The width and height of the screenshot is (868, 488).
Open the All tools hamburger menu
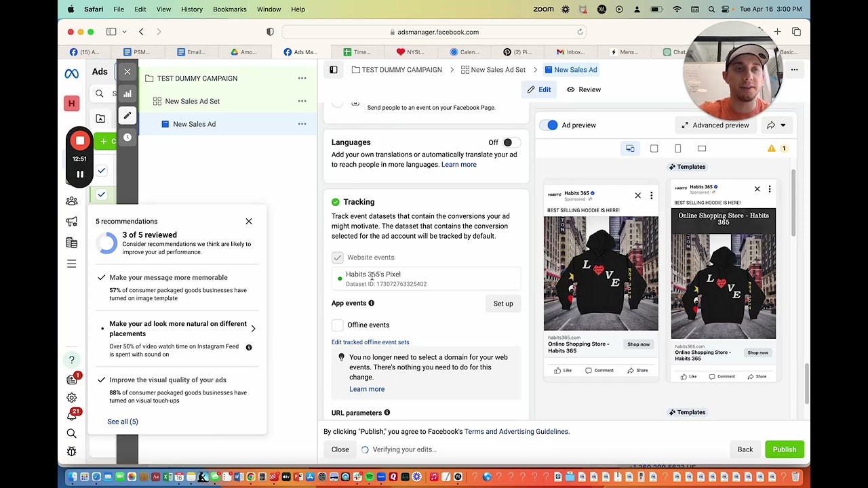pyautogui.click(x=71, y=264)
